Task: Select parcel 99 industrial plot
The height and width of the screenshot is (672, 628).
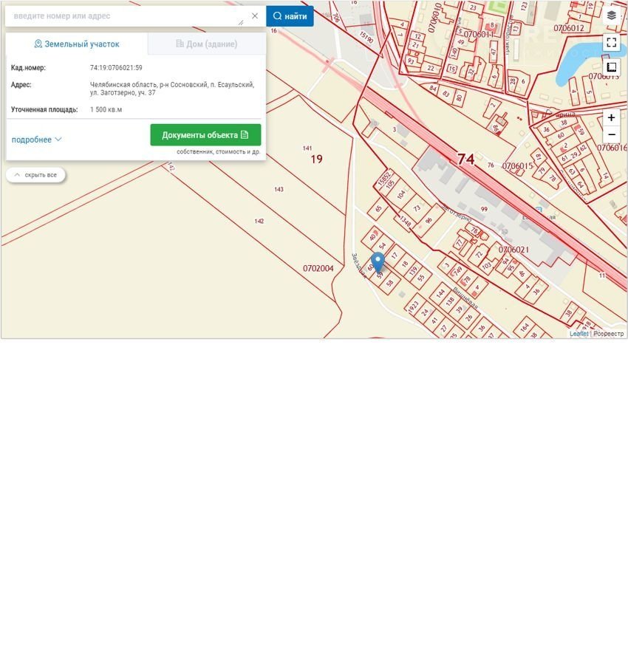Action: point(484,210)
